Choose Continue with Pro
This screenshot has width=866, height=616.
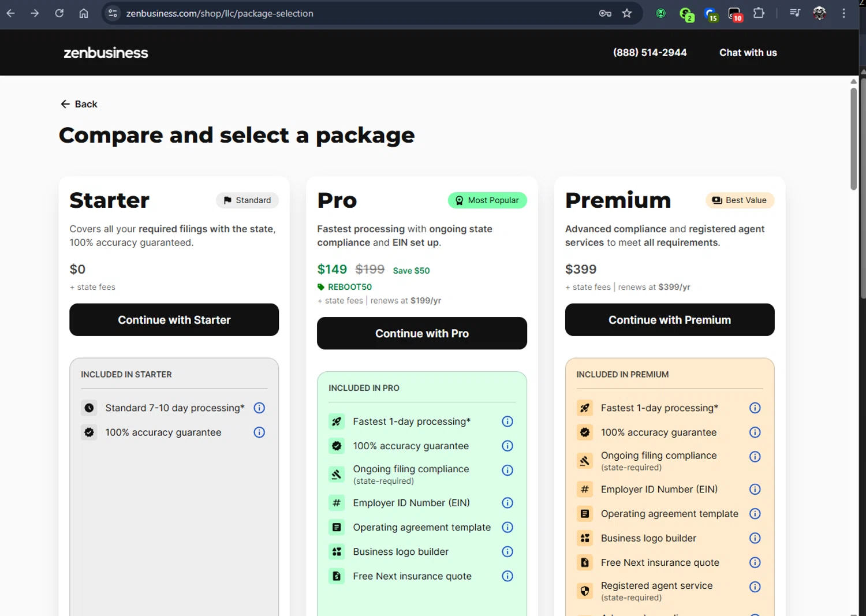pyautogui.click(x=421, y=333)
